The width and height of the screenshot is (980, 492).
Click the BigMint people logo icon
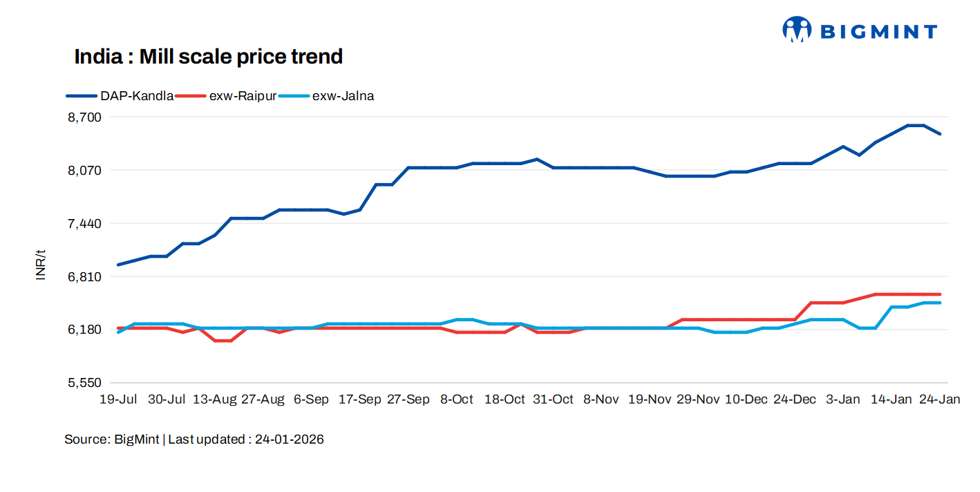click(x=796, y=30)
